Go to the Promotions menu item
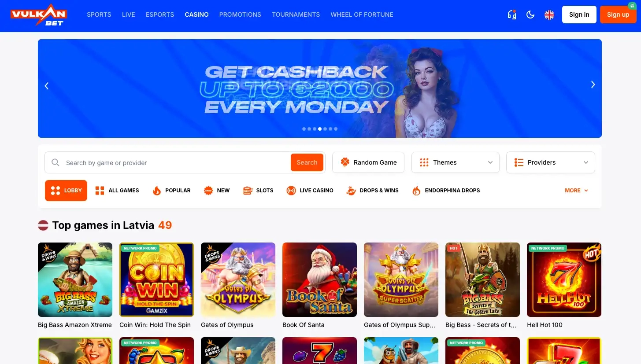 pos(240,15)
